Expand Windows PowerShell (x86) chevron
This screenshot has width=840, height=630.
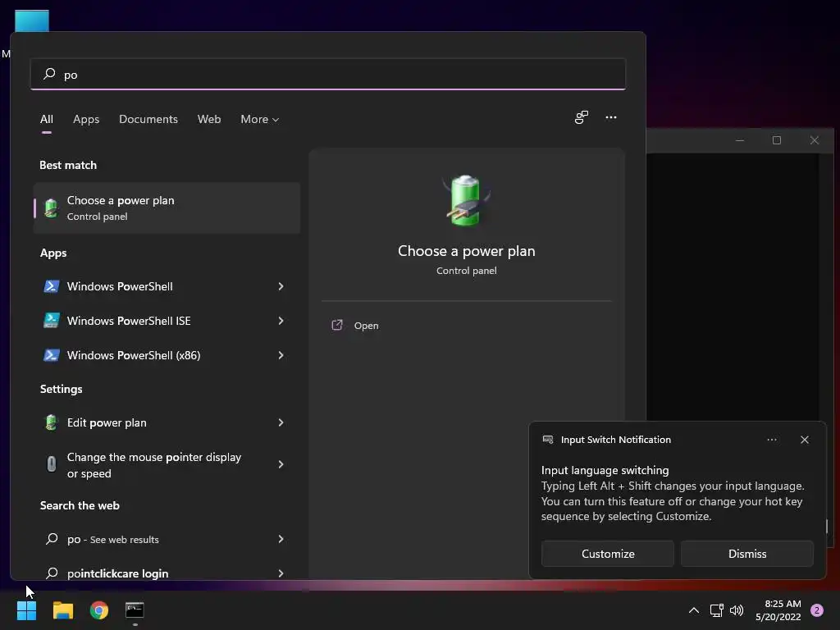click(281, 355)
